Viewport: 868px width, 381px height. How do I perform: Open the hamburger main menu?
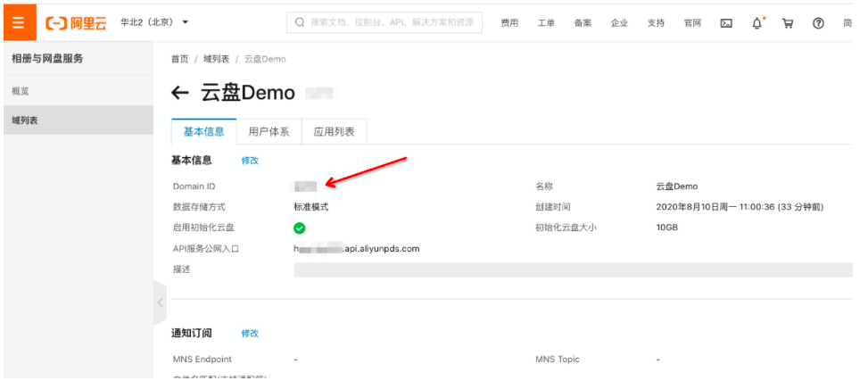(19, 21)
